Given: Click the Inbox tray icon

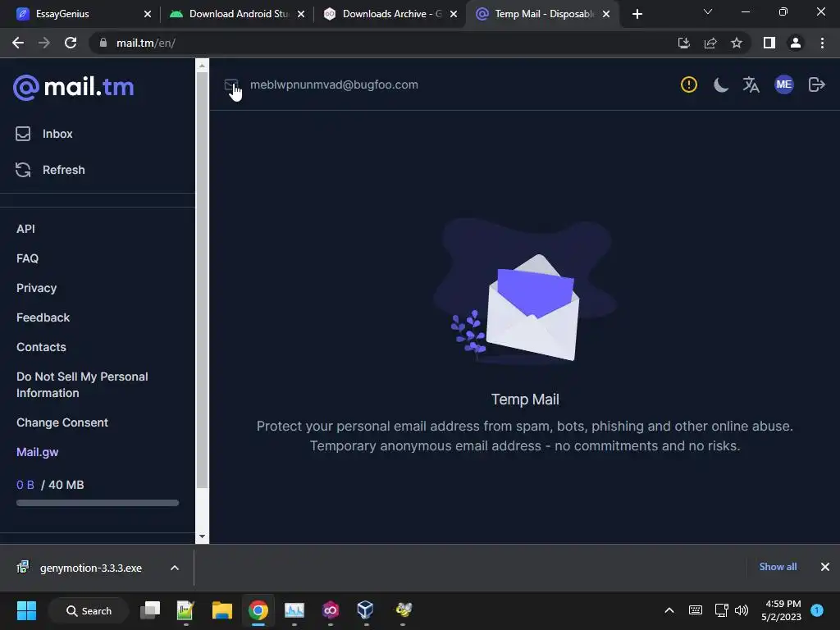Looking at the screenshot, I should [23, 134].
